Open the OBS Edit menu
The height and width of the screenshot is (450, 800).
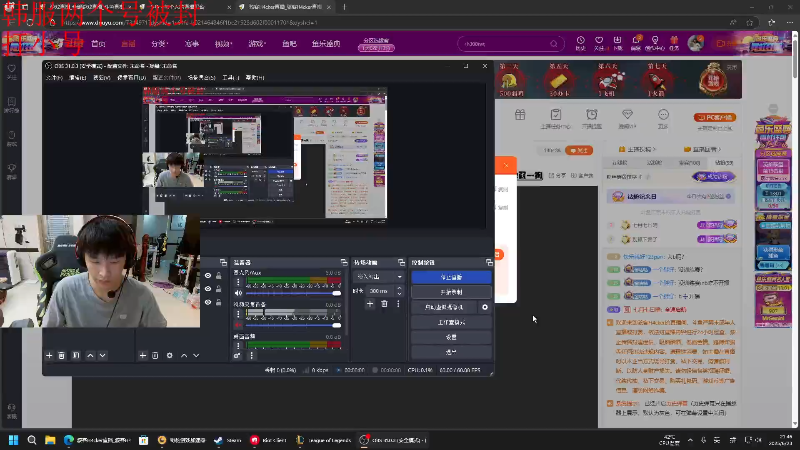pos(78,78)
